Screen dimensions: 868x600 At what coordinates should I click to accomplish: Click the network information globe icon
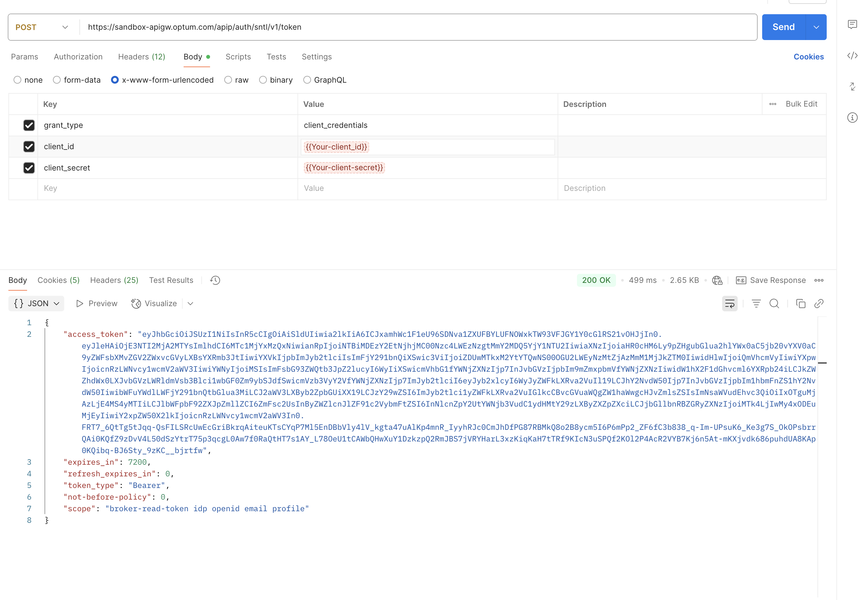[717, 280]
